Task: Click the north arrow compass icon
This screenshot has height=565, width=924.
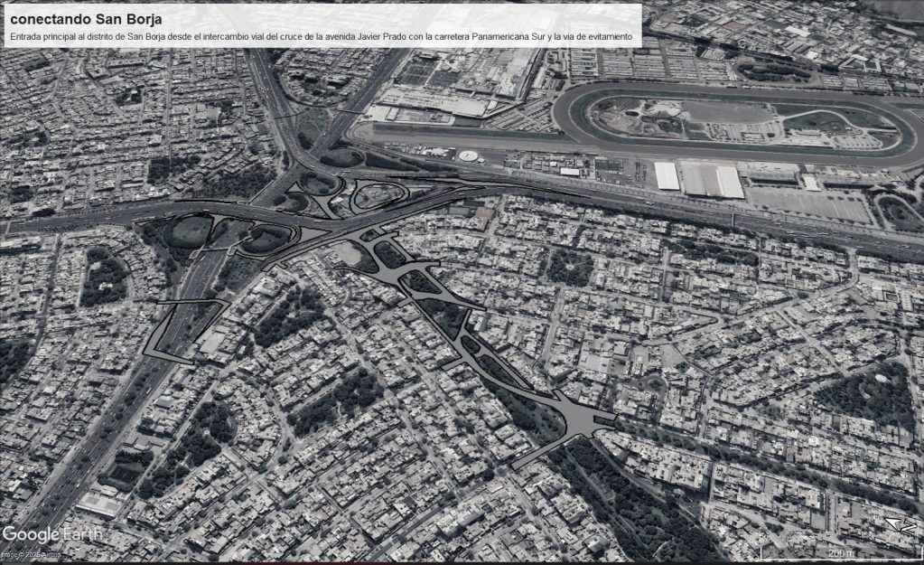Action: coord(900,525)
